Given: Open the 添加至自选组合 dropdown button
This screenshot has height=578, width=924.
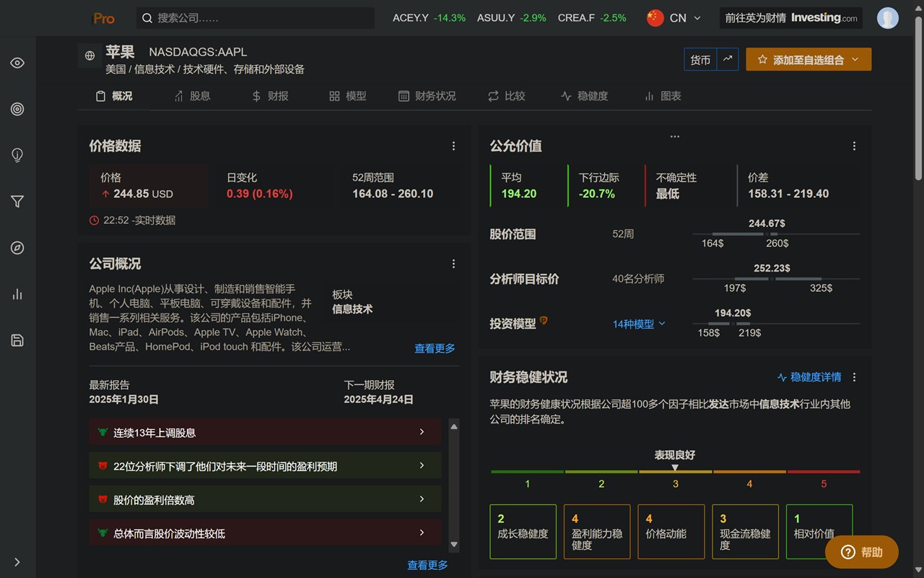Looking at the screenshot, I should (x=808, y=59).
